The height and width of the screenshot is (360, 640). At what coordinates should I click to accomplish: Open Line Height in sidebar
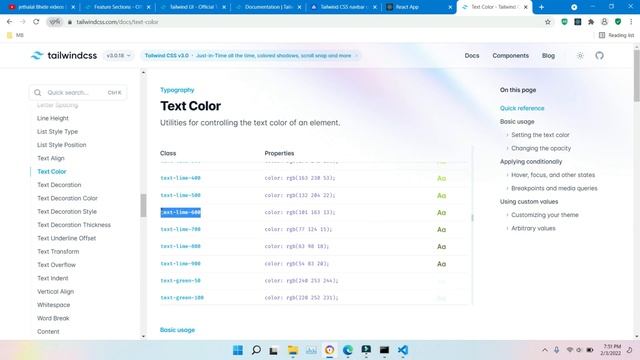tap(53, 118)
